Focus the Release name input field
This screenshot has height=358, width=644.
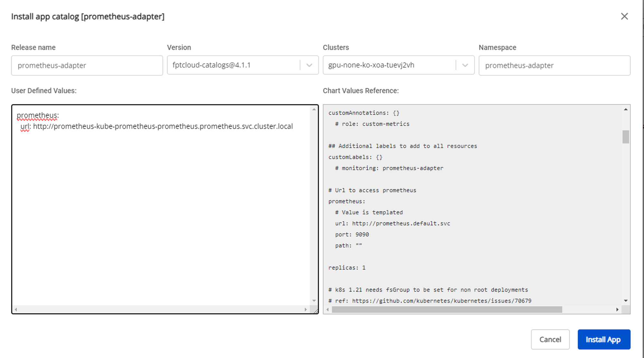[x=87, y=65]
